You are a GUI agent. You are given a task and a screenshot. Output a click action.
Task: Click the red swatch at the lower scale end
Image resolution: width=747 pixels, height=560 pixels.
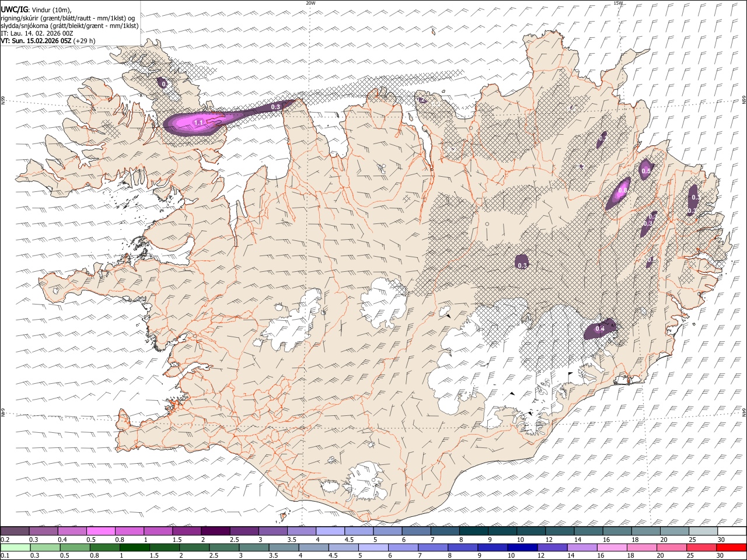click(731, 548)
